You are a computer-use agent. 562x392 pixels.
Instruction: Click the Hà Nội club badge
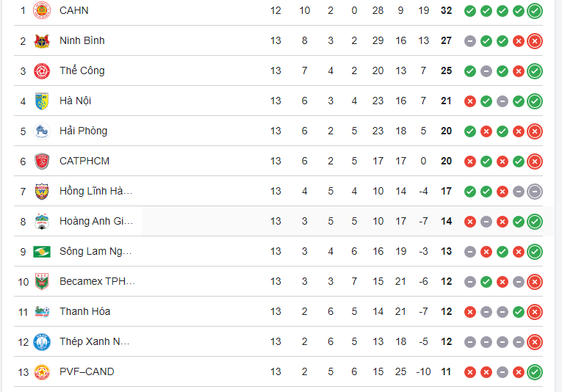point(42,101)
